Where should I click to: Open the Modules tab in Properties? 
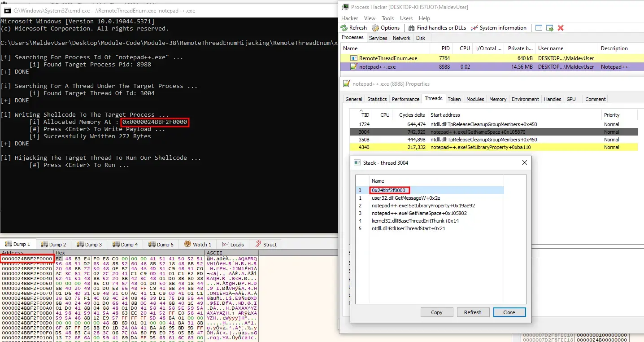point(475,99)
